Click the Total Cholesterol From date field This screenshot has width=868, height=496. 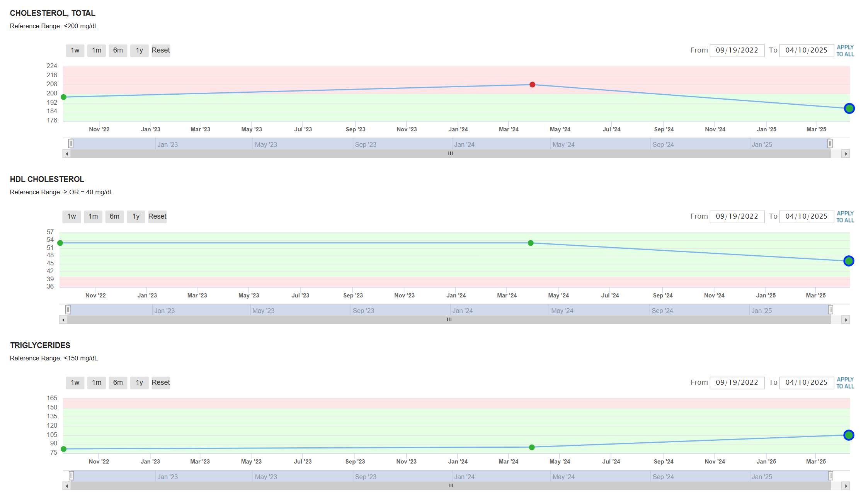pyautogui.click(x=737, y=51)
